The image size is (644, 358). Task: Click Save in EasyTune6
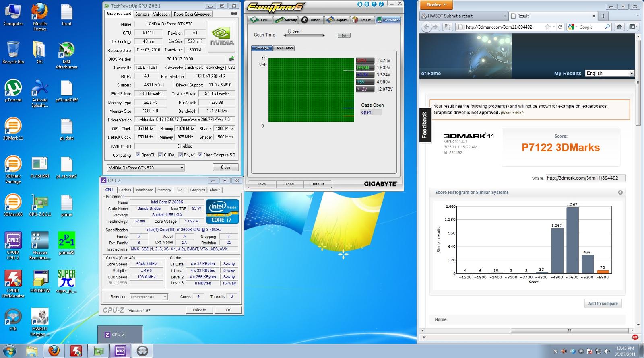tap(262, 184)
